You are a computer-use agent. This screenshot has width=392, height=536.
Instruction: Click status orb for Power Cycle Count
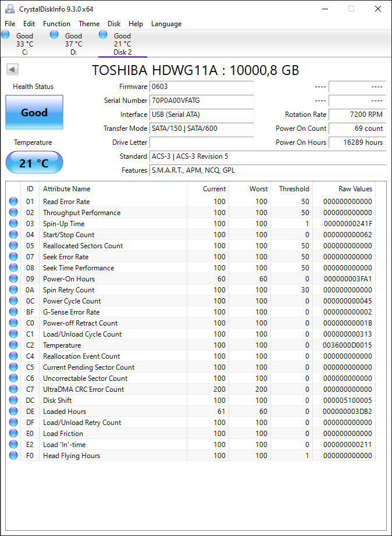tap(13, 301)
